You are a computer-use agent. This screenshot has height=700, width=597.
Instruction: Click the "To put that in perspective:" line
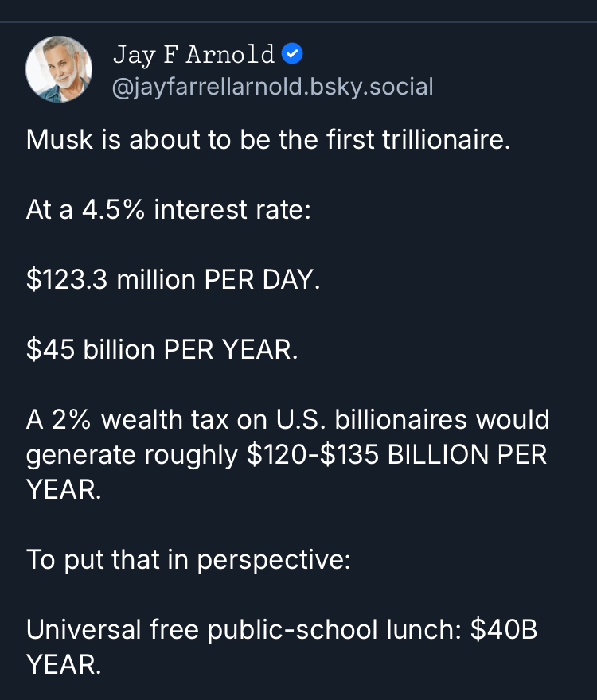pyautogui.click(x=189, y=559)
